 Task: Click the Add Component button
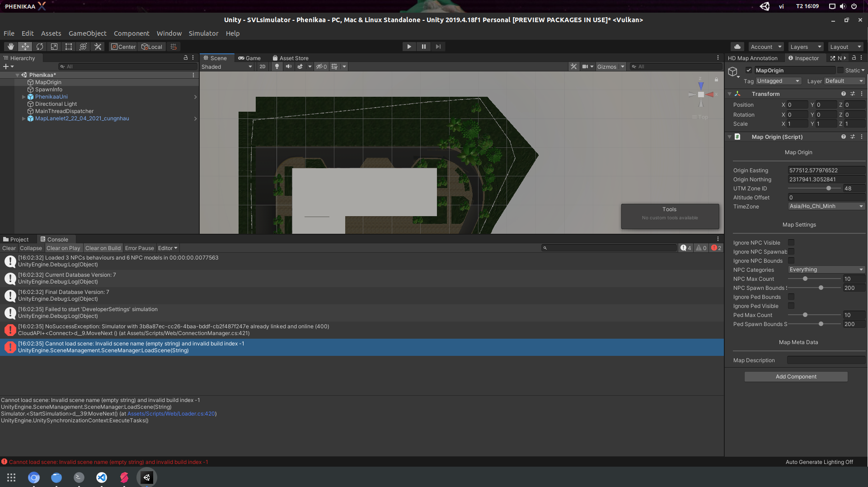(x=796, y=376)
